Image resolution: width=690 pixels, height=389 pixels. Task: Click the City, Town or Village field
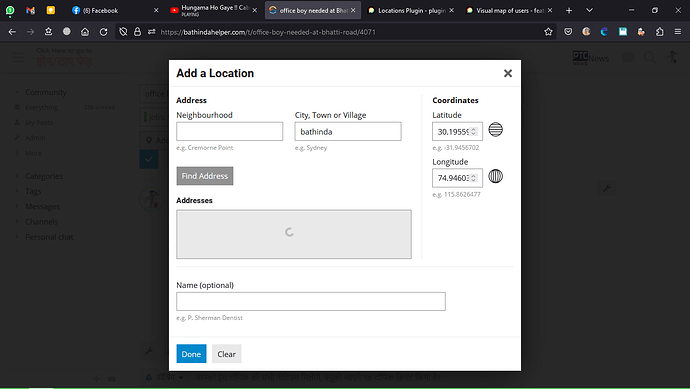(x=348, y=132)
